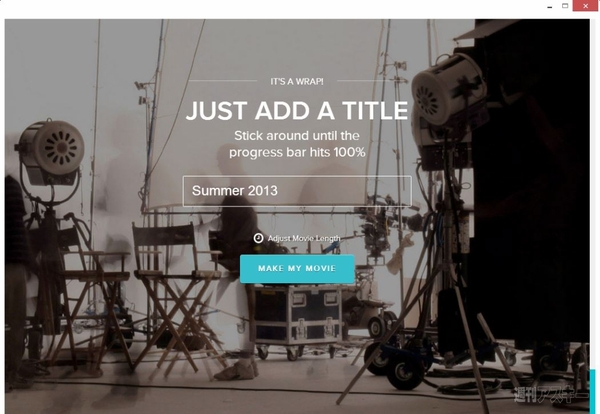Focus the movie title input field
Image resolution: width=600 pixels, height=414 pixels.
297,191
